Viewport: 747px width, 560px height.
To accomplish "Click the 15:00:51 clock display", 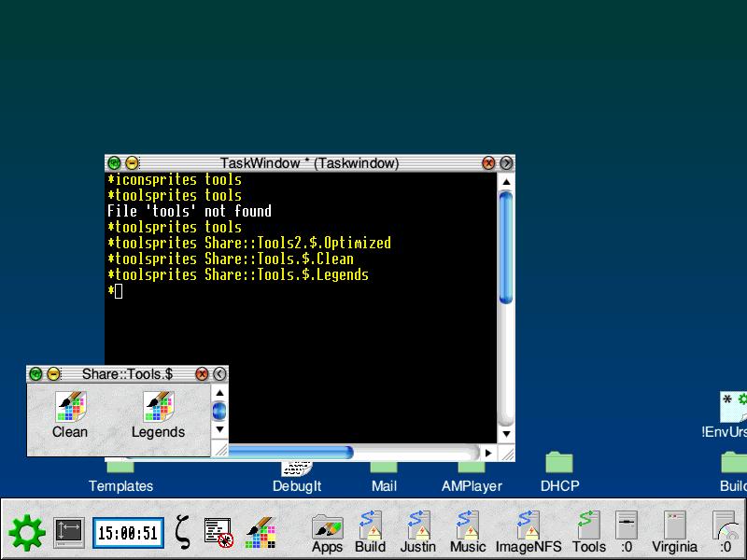I will [x=128, y=534].
